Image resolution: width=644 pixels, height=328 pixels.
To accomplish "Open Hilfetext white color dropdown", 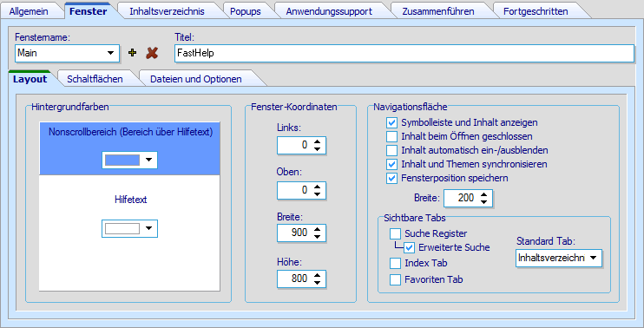I will 148,229.
